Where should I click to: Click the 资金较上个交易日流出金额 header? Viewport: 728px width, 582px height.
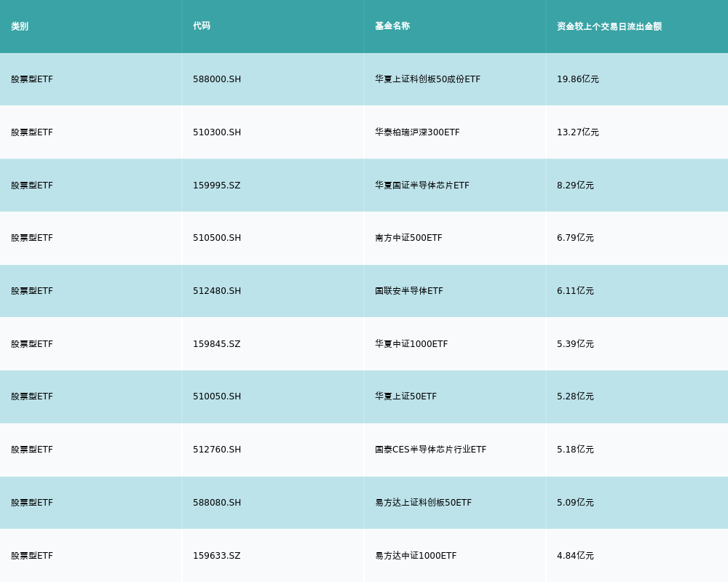(609, 26)
